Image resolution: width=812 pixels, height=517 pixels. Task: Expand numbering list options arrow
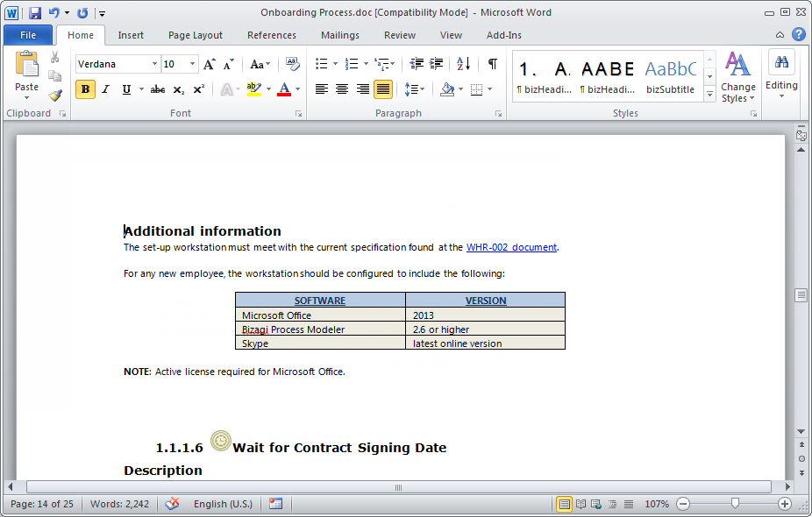coord(366,64)
